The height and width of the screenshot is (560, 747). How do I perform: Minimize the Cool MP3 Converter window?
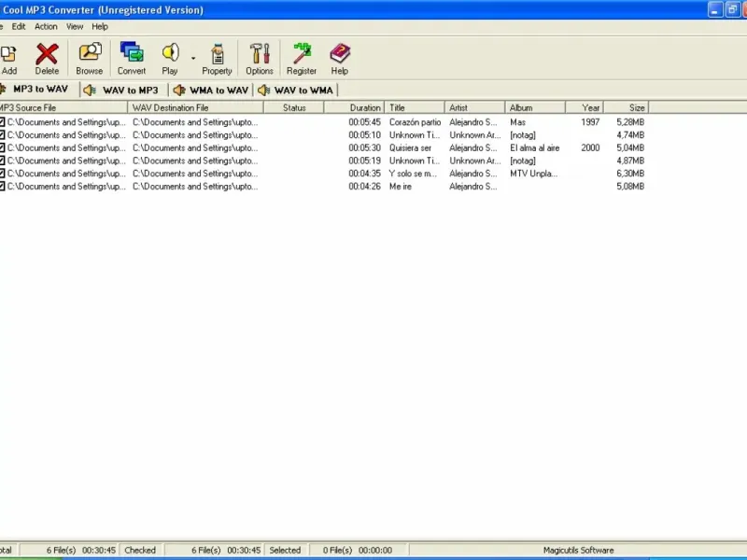coord(715,10)
